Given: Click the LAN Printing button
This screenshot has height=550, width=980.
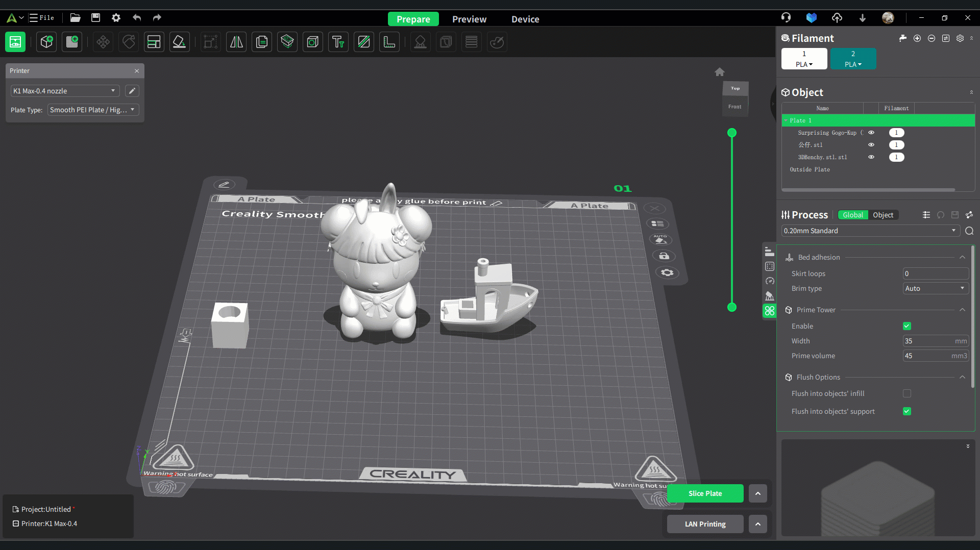Looking at the screenshot, I should coord(705,524).
